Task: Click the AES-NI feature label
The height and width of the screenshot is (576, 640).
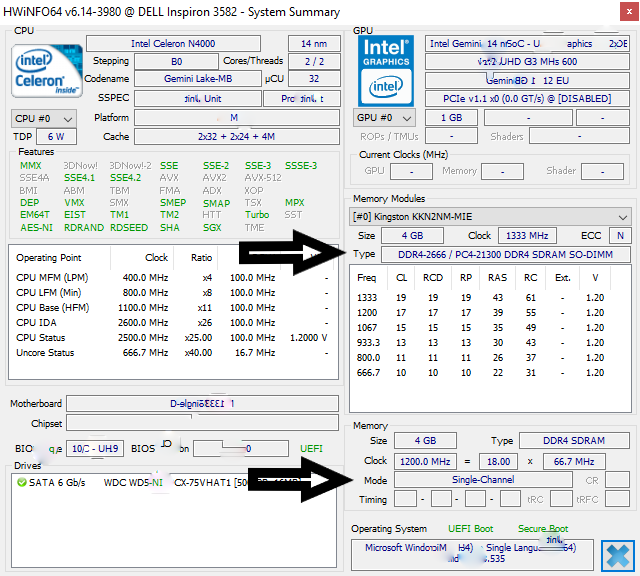Action: 36,228
